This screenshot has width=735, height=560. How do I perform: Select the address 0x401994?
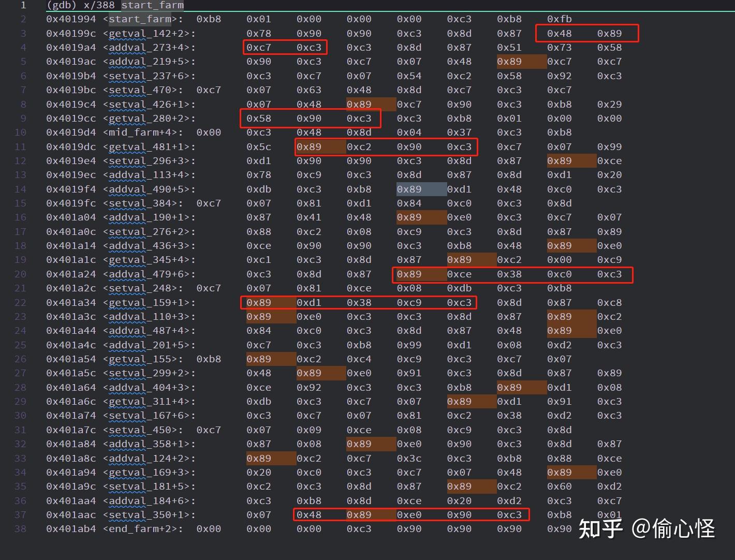tap(71, 19)
